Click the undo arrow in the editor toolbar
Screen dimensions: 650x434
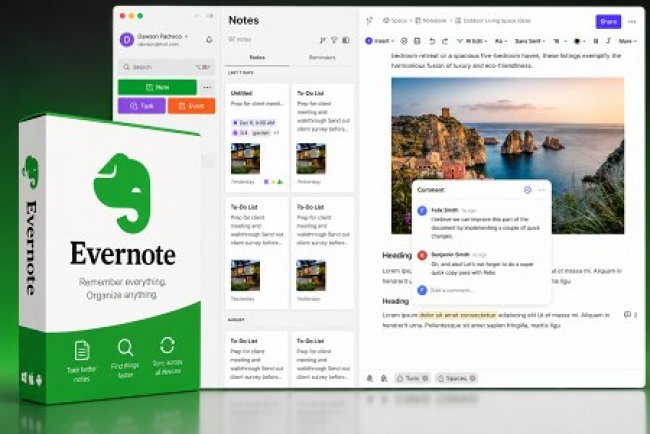[432, 41]
